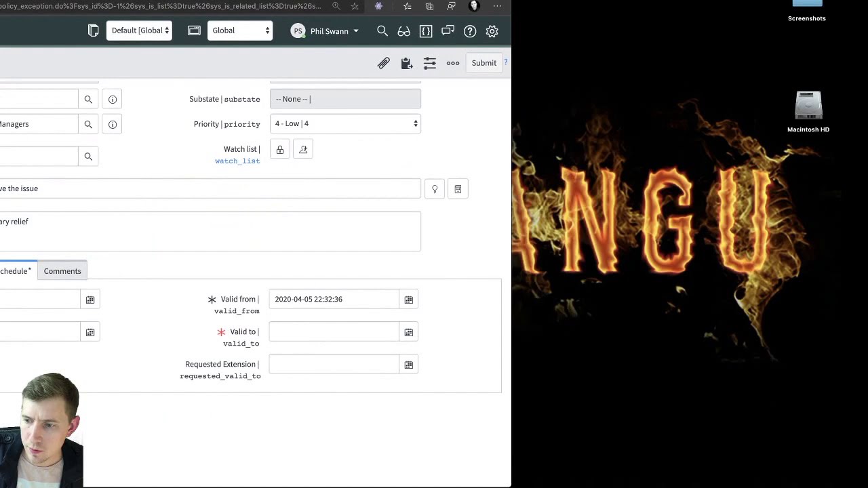Viewport: 868px width, 488px height.
Task: Open the global search magnifier
Action: tap(382, 30)
